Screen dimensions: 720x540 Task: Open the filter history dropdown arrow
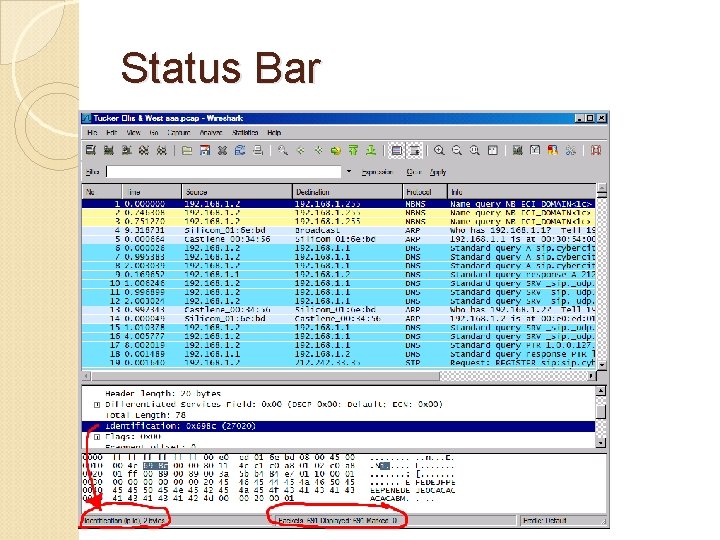(x=349, y=172)
